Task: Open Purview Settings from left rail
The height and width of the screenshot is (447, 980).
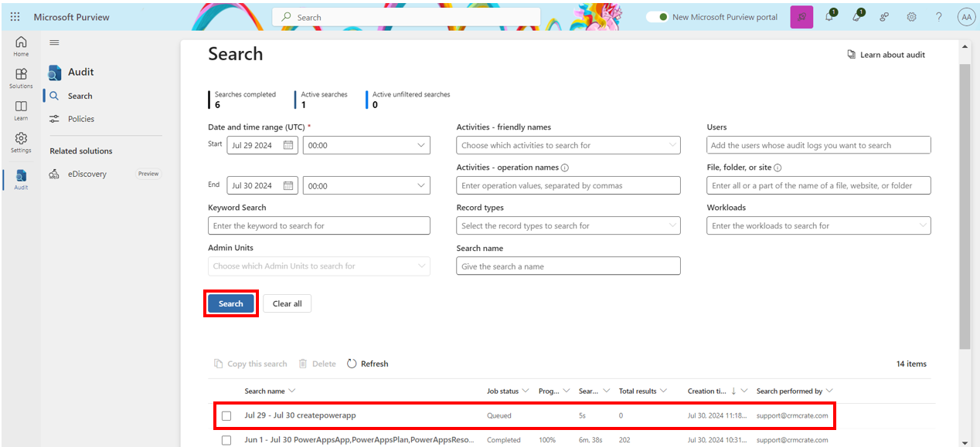Action: 20,140
